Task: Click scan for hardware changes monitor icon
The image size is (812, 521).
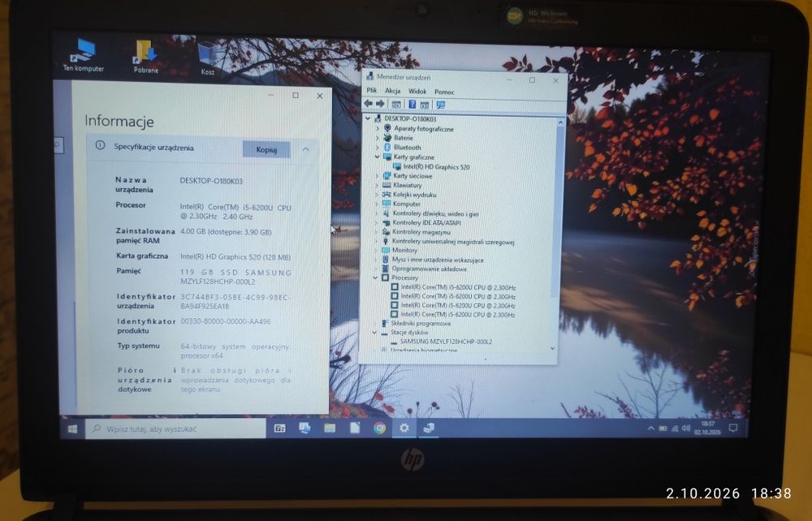Action: pos(441,105)
